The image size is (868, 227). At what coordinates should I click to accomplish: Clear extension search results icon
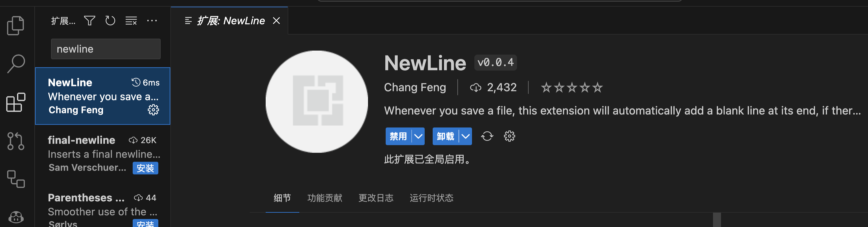click(x=131, y=21)
